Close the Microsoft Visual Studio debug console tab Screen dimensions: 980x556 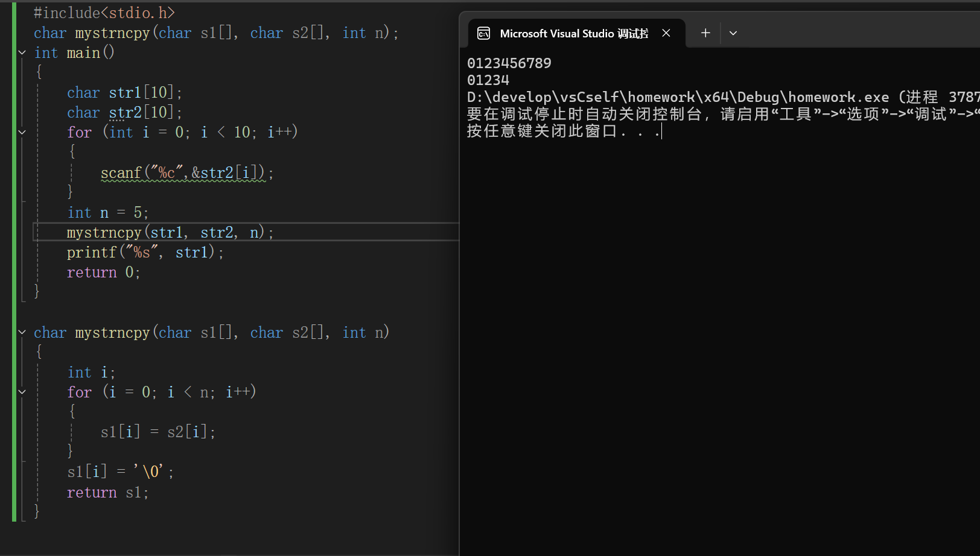tap(666, 33)
